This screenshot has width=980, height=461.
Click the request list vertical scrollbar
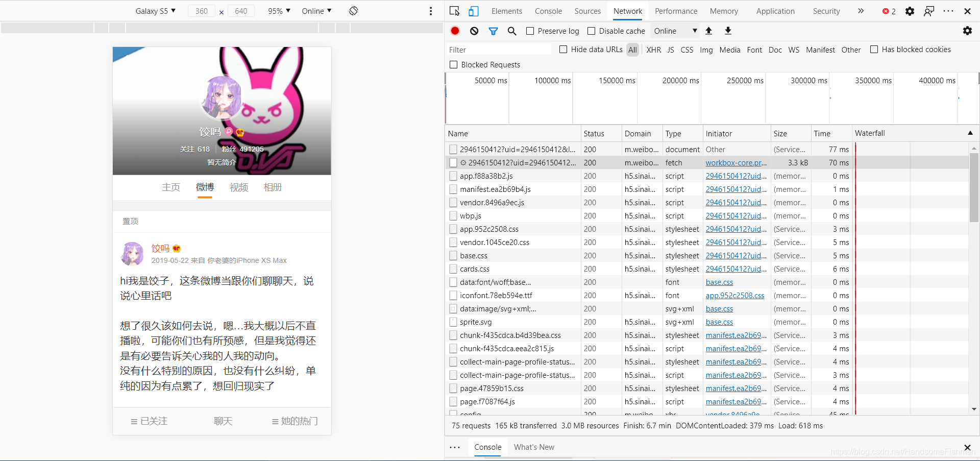tap(974, 188)
